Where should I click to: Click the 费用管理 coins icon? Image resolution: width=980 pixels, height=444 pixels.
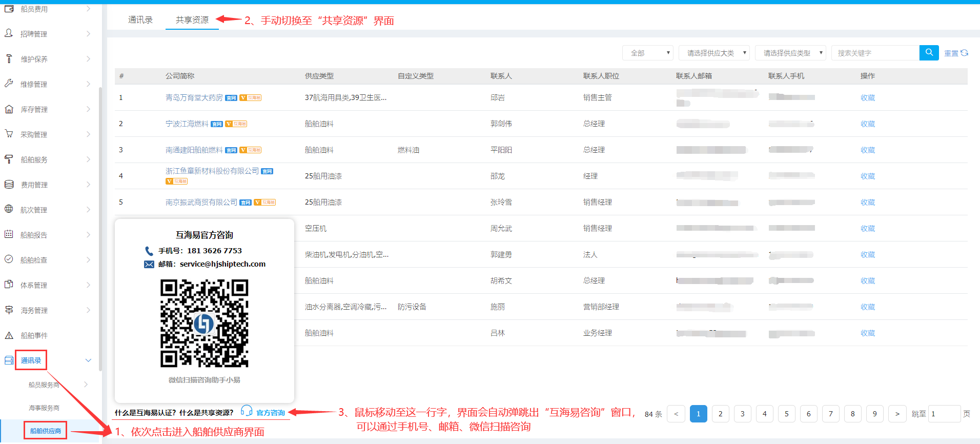pos(9,184)
